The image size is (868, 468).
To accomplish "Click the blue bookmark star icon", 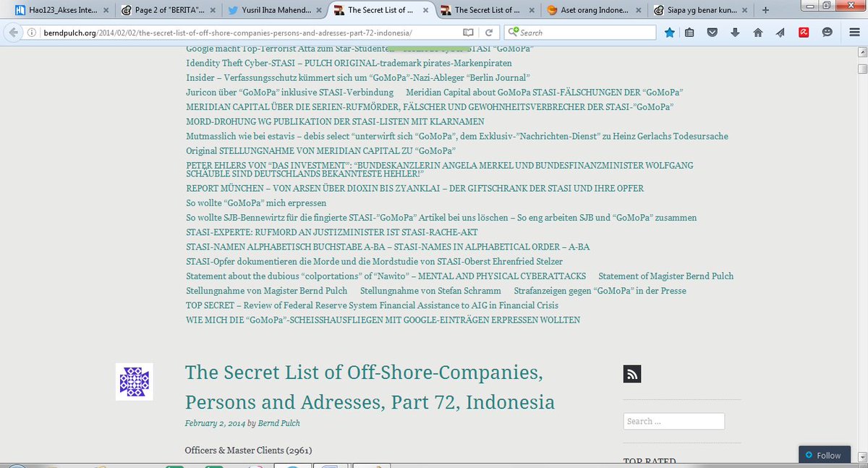I will tap(670, 33).
